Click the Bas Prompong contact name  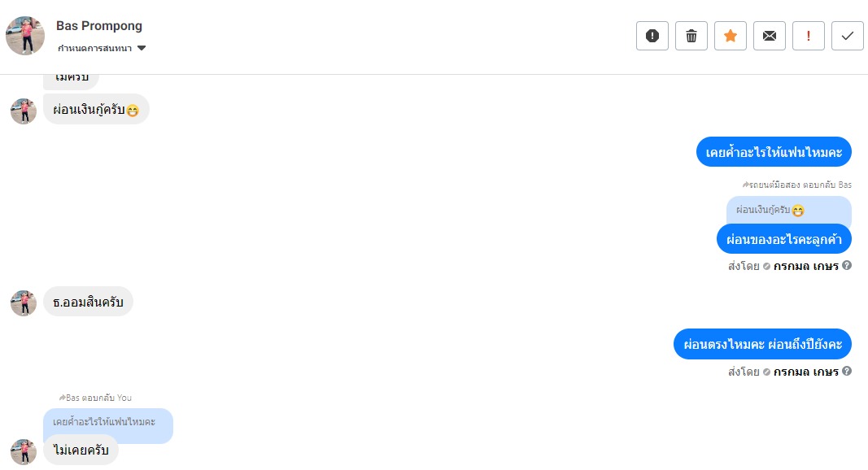point(99,26)
